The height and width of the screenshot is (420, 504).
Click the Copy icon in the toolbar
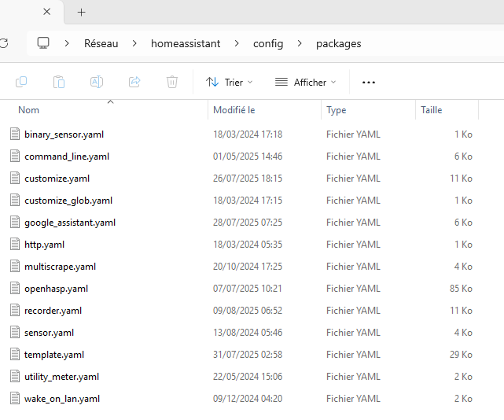[x=21, y=82]
